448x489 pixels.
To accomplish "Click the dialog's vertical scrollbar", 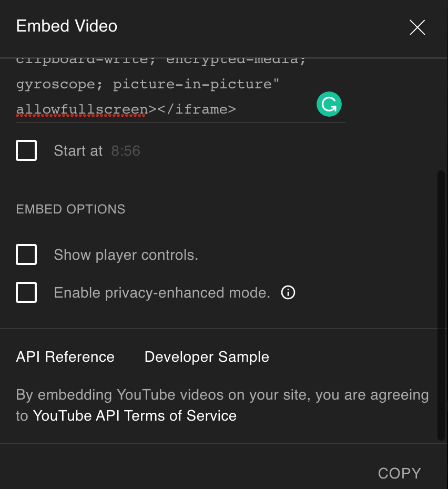I will click(441, 305).
